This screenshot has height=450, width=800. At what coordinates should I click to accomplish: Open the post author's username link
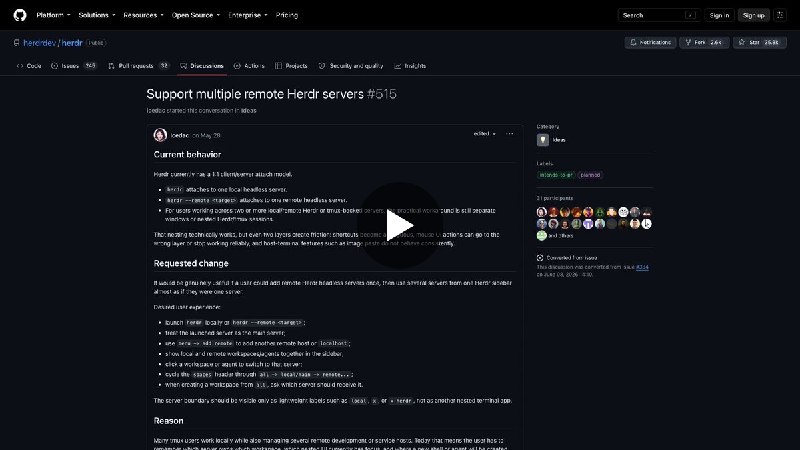[180, 135]
